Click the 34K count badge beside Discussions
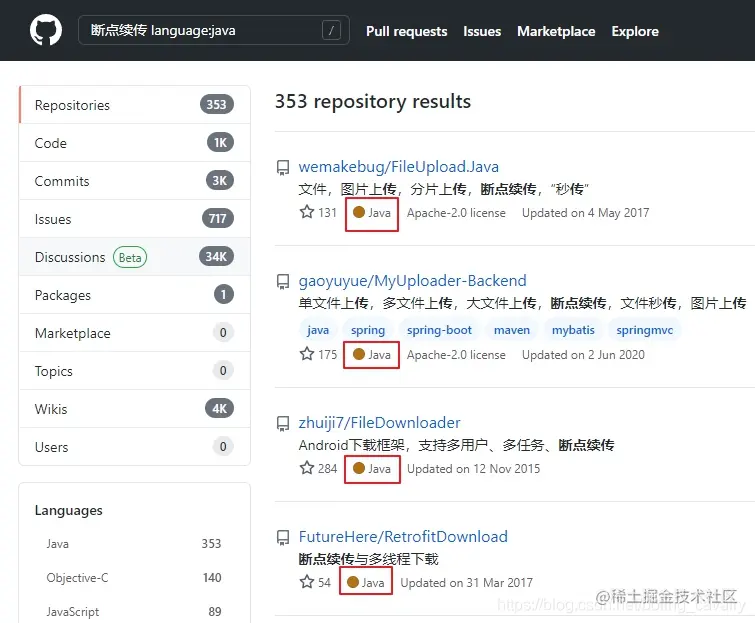Viewport: 755px width, 623px height. click(x=216, y=257)
